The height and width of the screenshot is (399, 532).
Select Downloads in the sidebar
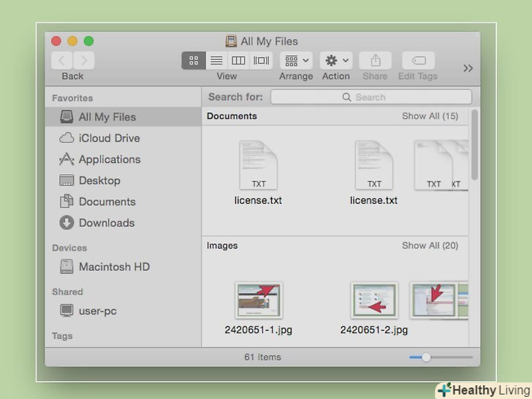point(106,223)
